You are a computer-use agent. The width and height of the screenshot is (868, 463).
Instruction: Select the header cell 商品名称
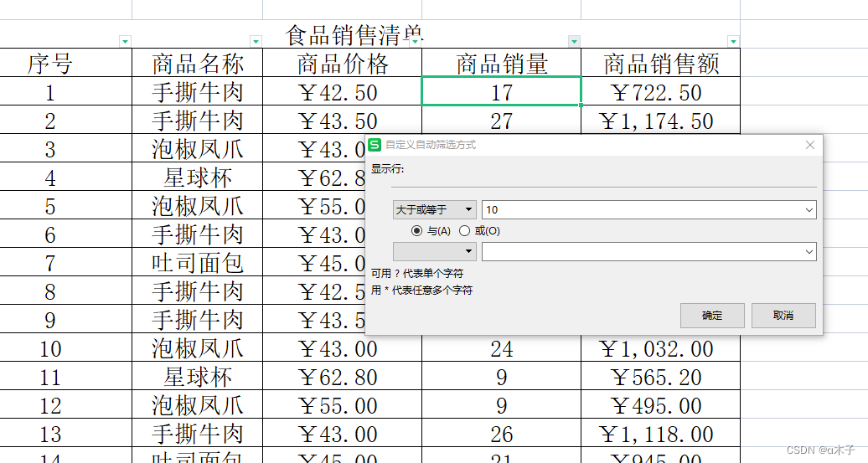coord(197,63)
